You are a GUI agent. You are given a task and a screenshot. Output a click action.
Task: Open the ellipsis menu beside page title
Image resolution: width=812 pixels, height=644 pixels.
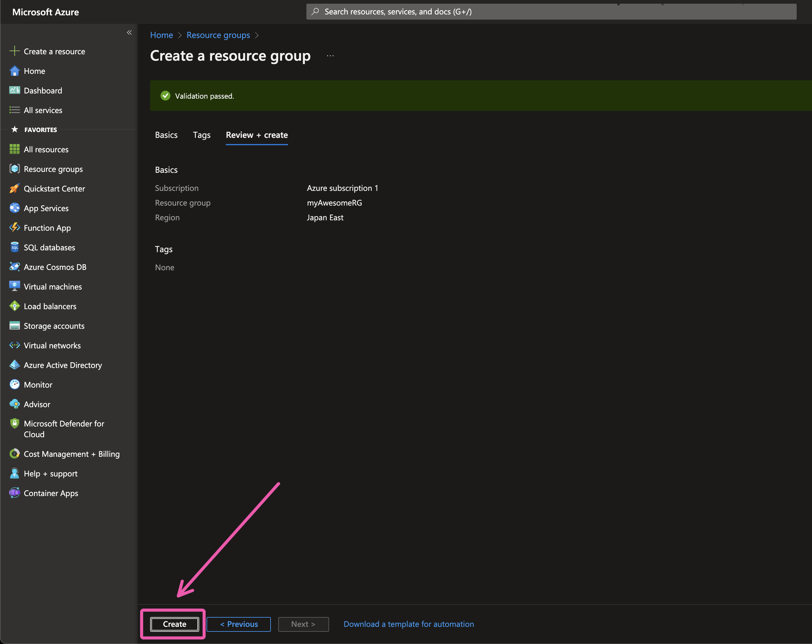pyautogui.click(x=330, y=56)
